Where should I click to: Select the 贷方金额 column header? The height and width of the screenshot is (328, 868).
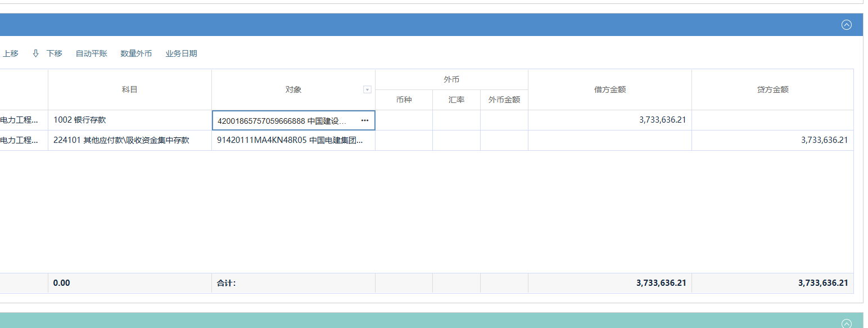(x=772, y=89)
